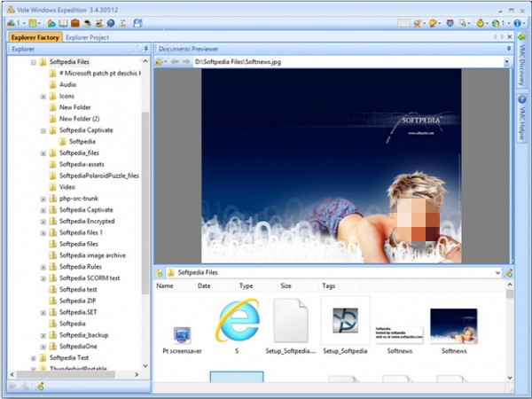Expand the php-src-trunk folder node

(43, 199)
